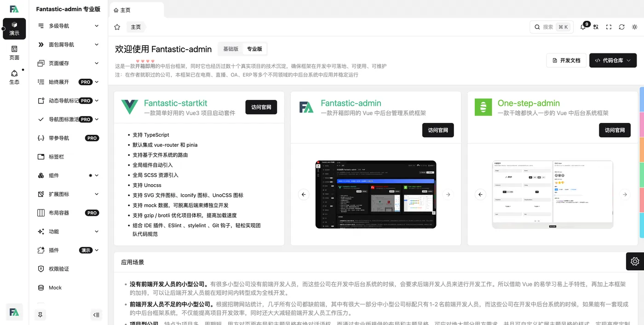Image resolution: width=644 pixels, height=325 pixels.
Task: Click the green One-step-admin logo
Action: (x=483, y=107)
